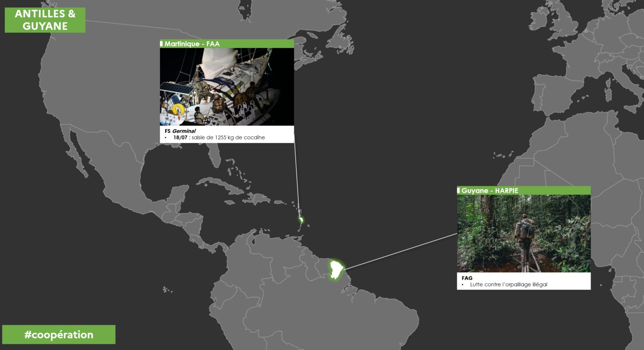Click the sailboat seizure photo
This screenshot has width=644, height=350.
tap(227, 87)
